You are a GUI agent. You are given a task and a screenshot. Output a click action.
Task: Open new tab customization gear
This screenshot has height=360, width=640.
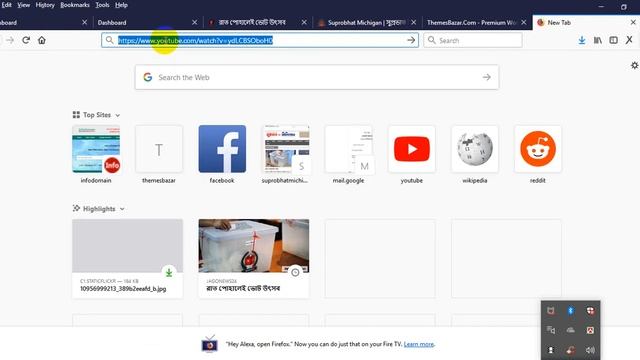634,65
